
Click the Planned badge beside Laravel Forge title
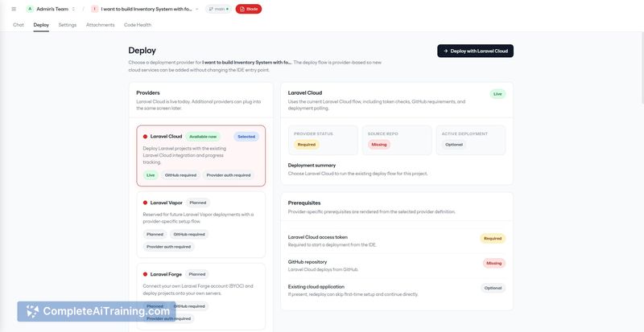coord(196,274)
